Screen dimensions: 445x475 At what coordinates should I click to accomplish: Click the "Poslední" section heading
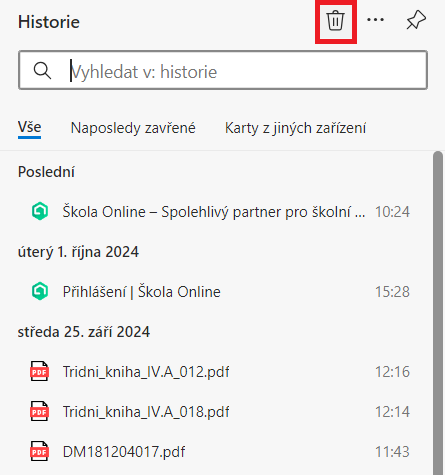pyautogui.click(x=46, y=172)
